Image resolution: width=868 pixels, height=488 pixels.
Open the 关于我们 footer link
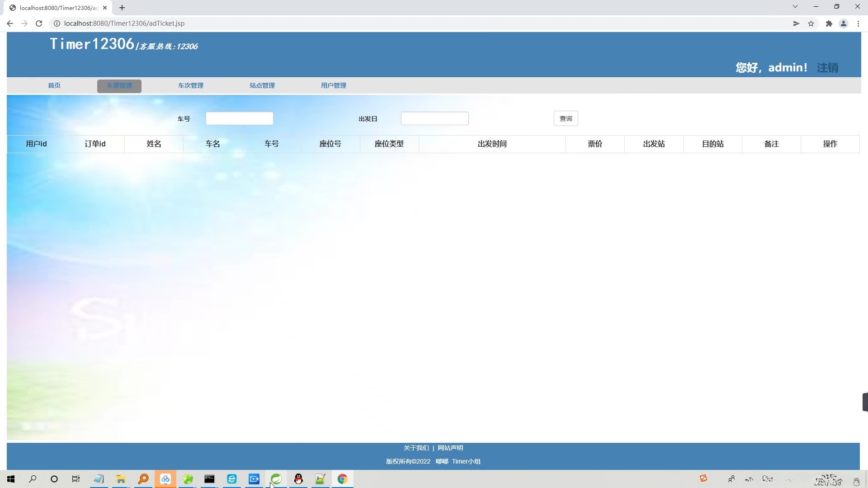[416, 448]
